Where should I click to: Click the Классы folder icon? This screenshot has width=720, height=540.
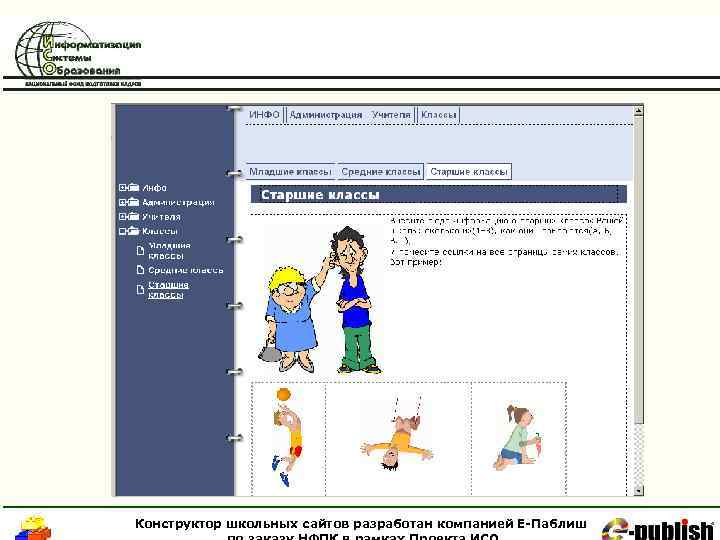[x=133, y=231]
